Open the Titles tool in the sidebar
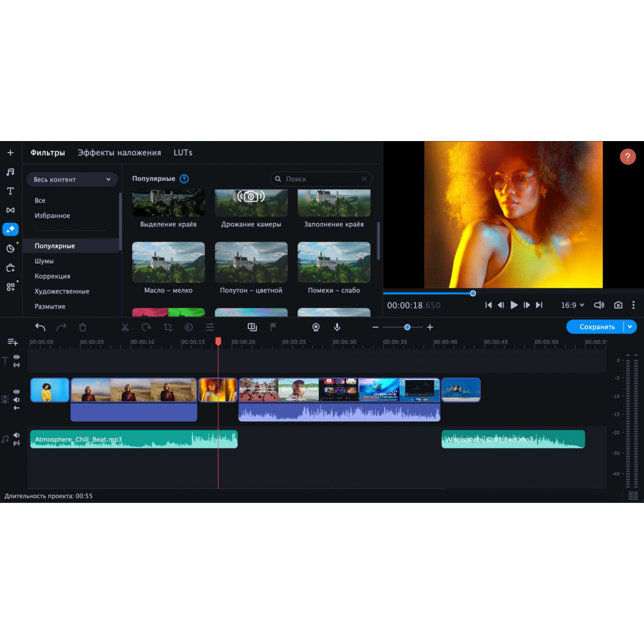 click(x=10, y=191)
